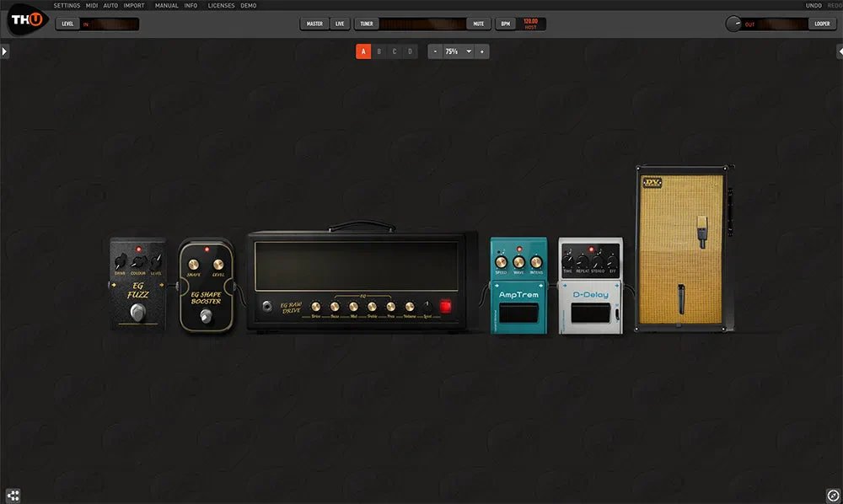Viewport: 843px width, 504px height.
Task: Select scene D
Action: point(411,51)
